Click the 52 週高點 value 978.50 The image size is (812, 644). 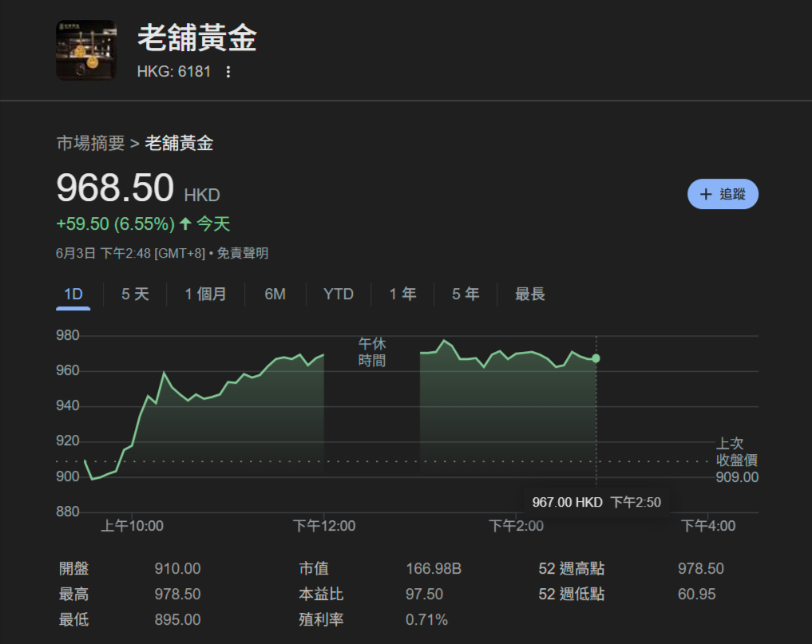click(700, 568)
